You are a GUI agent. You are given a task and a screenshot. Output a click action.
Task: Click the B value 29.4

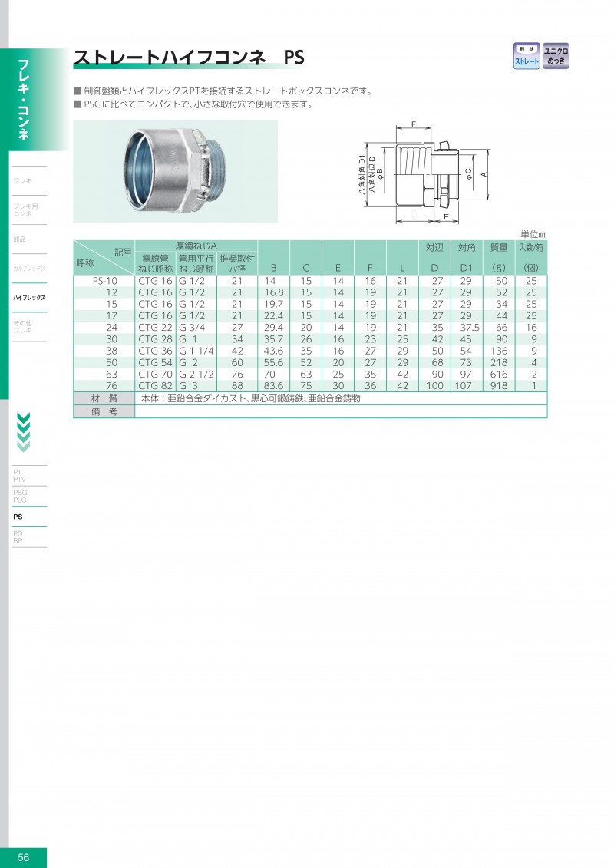273,328
